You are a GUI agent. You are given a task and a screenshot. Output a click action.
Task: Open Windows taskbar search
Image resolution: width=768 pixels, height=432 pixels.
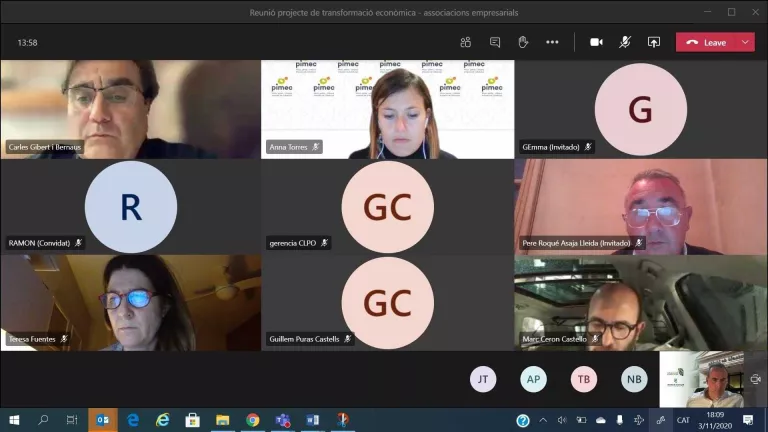click(x=43, y=420)
